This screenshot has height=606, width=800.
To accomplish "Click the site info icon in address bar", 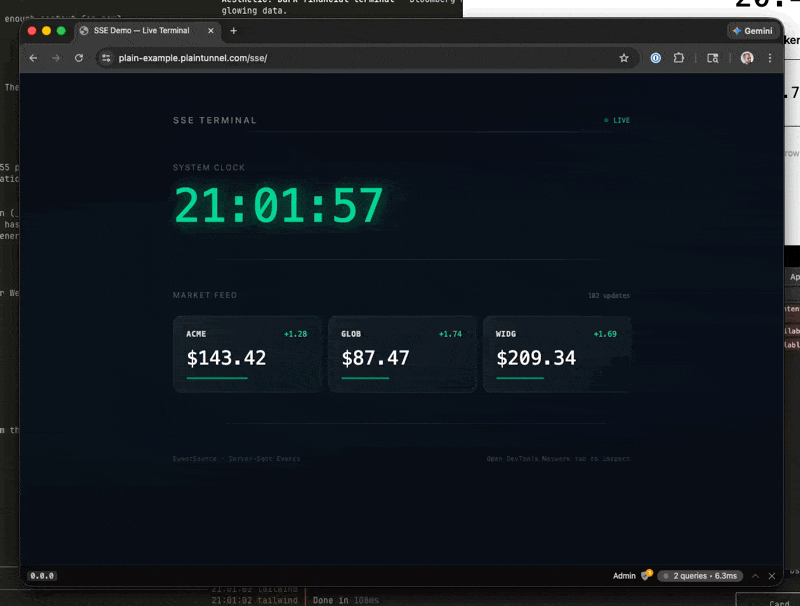I will (107, 58).
